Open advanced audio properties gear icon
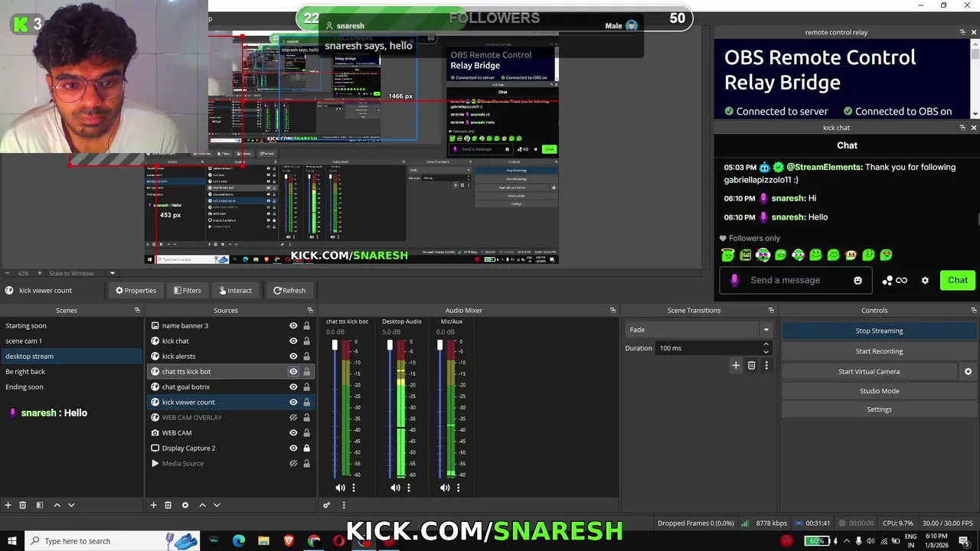The height and width of the screenshot is (551, 980). tap(327, 505)
